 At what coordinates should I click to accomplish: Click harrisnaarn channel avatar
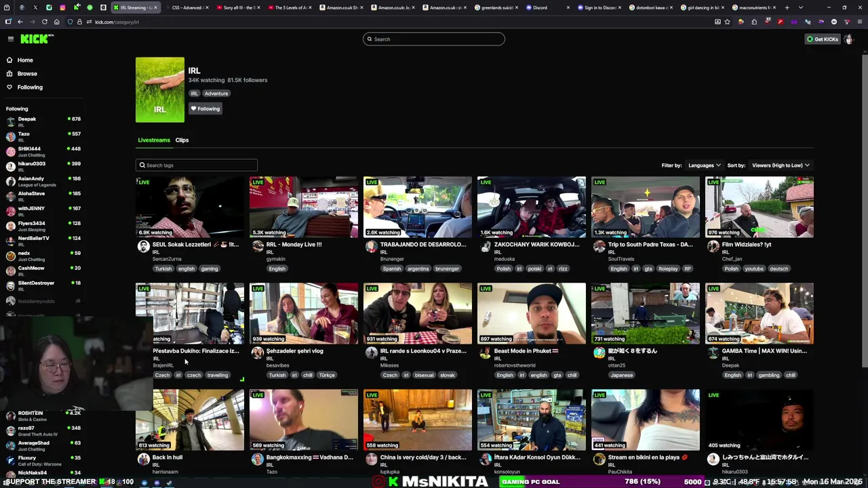point(143,460)
